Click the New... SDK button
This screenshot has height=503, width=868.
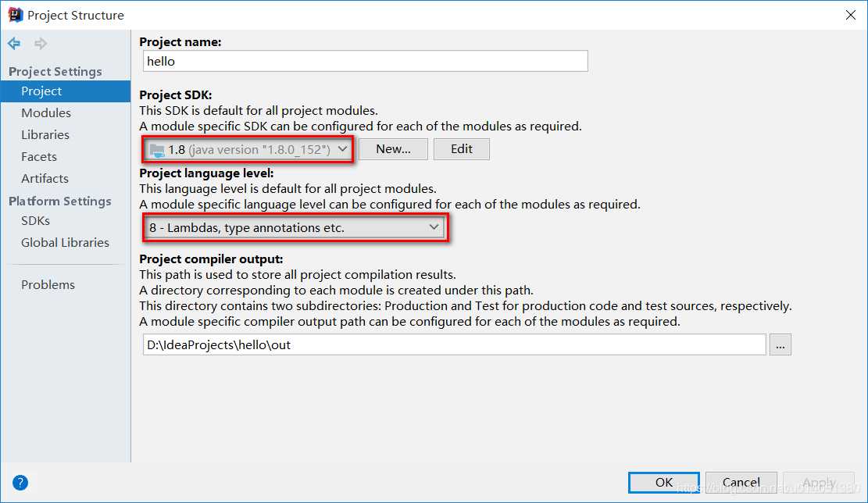pos(393,149)
